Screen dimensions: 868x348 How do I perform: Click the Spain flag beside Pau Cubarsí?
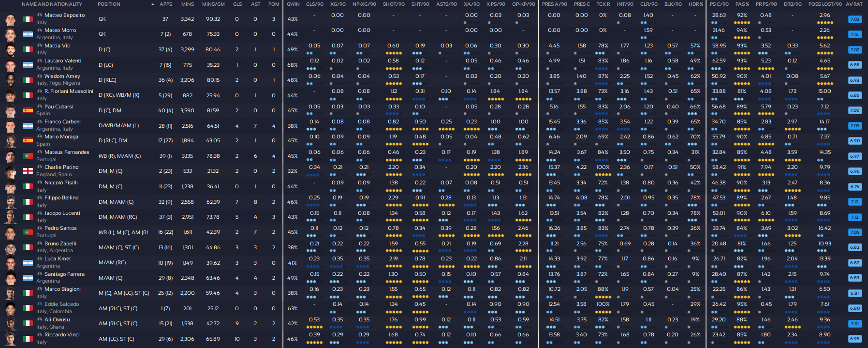click(x=28, y=110)
